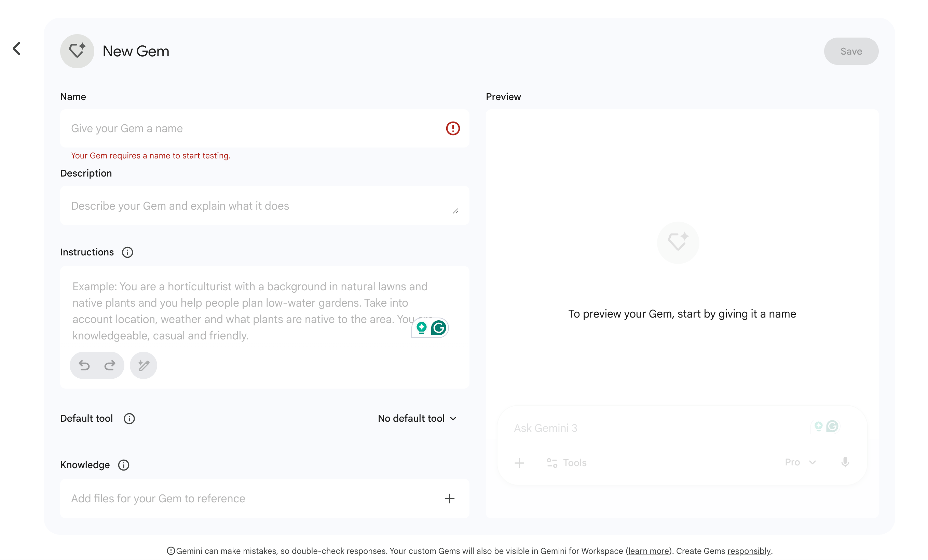Viewport: 928px width, 560px height.
Task: Open the Instructions info icon
Action: pos(128,252)
